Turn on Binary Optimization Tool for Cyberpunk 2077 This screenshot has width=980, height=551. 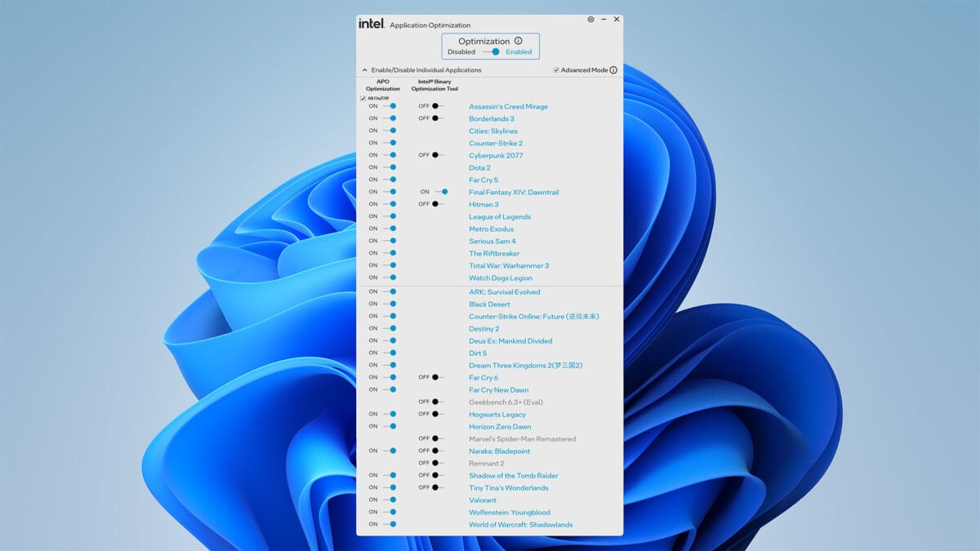pos(435,155)
